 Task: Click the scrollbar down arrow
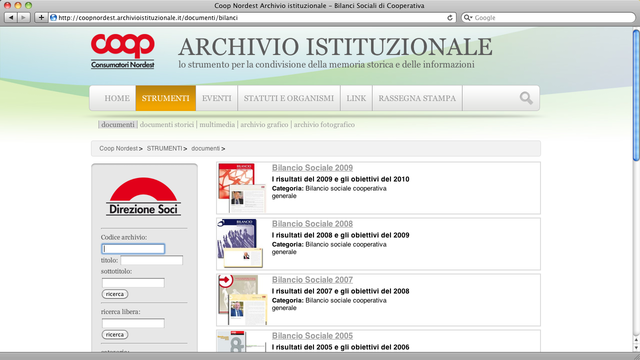(636, 347)
